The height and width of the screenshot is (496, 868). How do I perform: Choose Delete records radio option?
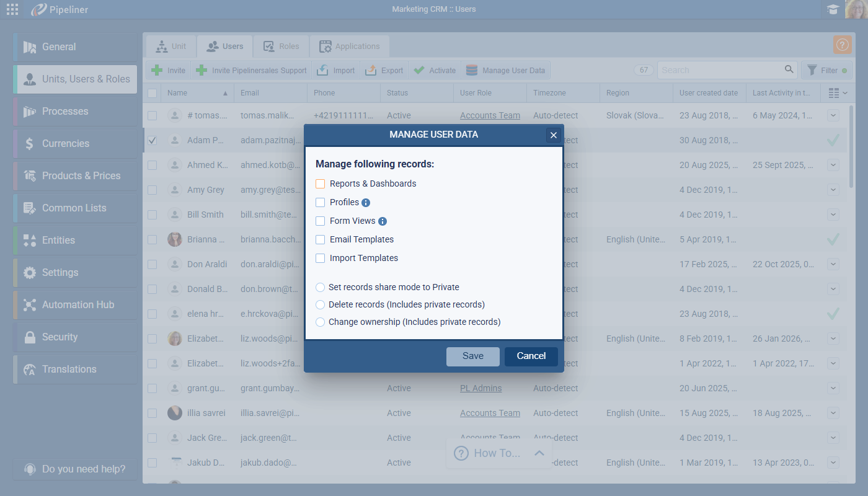coord(321,305)
